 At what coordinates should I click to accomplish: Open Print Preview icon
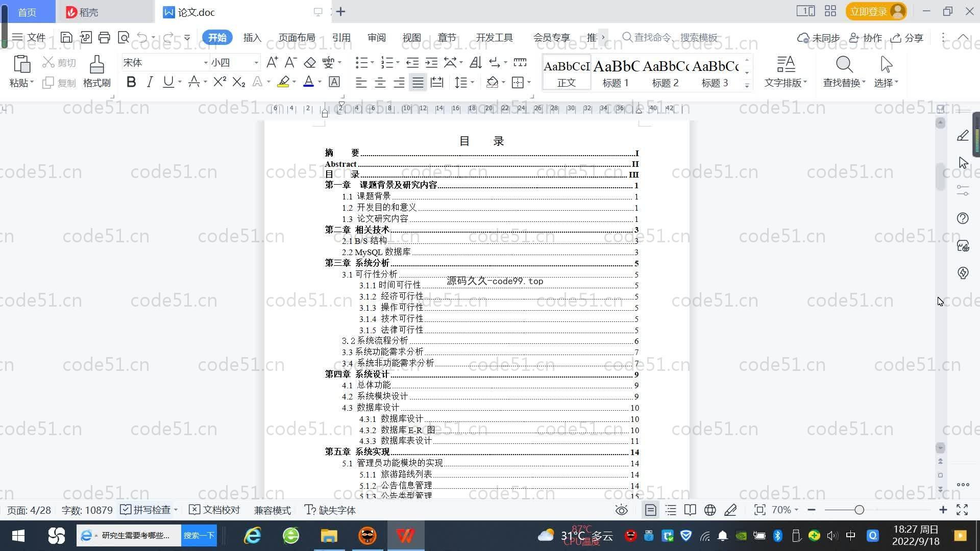click(x=124, y=37)
